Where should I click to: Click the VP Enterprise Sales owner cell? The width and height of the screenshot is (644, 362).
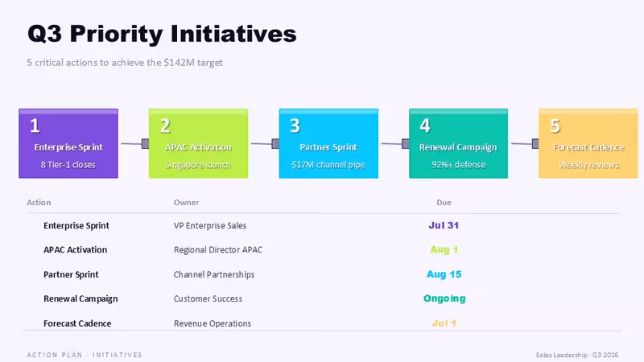click(210, 225)
